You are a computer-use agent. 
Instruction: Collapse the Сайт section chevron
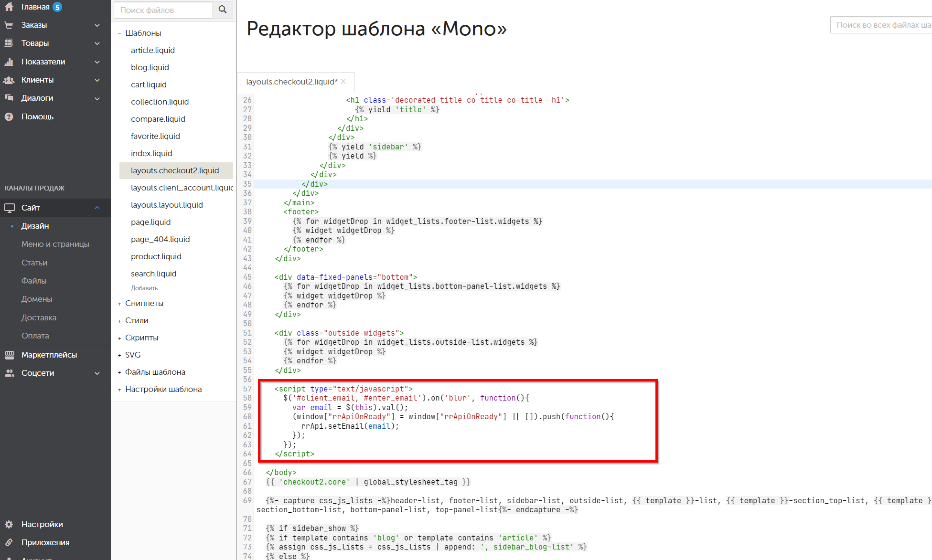(97, 208)
